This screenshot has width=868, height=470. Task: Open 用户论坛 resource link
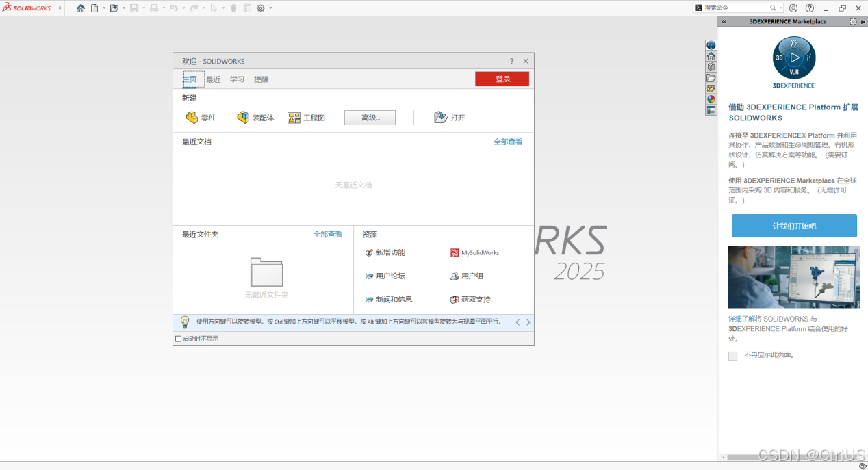[385, 276]
